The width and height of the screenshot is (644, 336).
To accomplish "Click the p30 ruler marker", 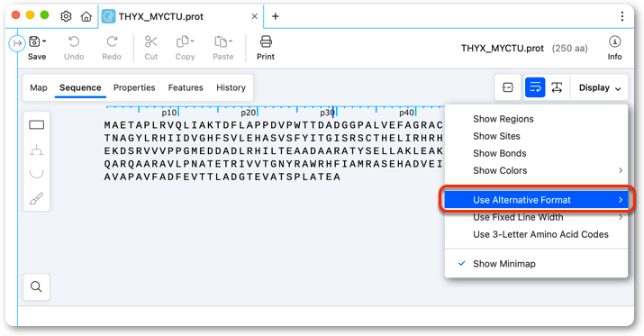I will tap(327, 113).
